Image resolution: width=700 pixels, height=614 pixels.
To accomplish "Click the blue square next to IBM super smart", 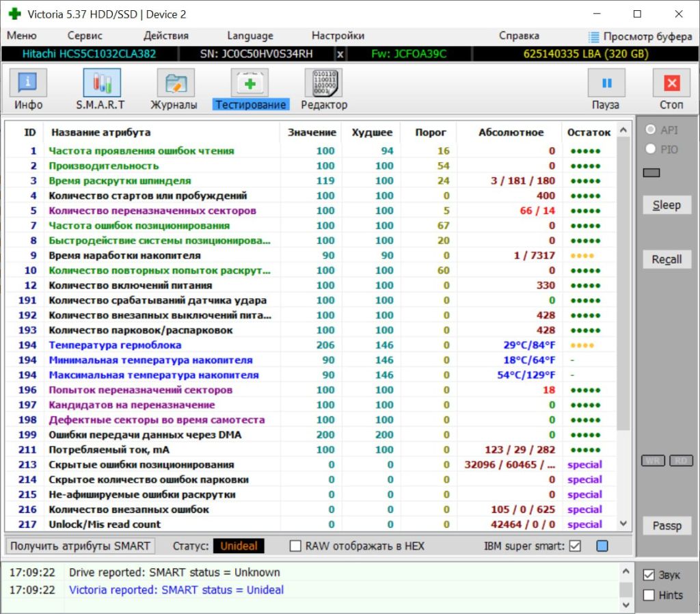I will pos(602,546).
